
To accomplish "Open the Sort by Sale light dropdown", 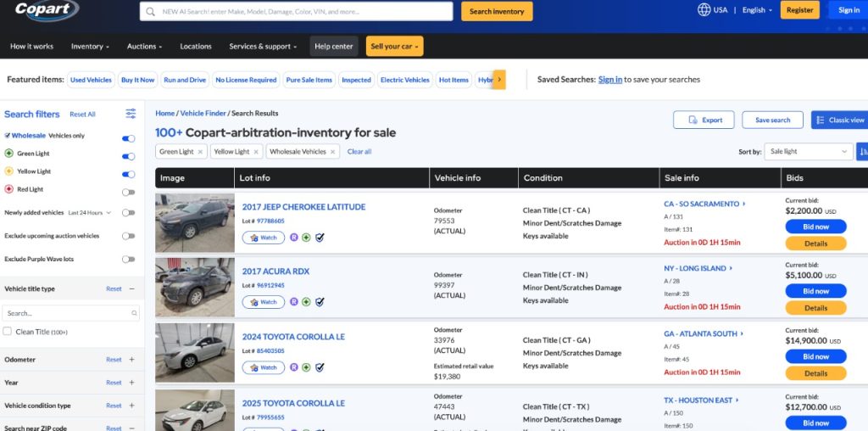I will [808, 152].
